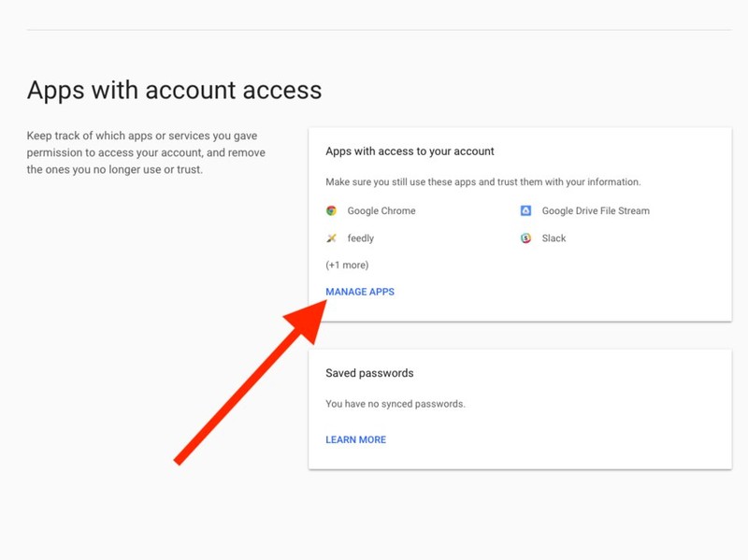Viewport: 748px width, 560px height.
Task: Select the Google Drive File Stream label
Action: coord(596,211)
